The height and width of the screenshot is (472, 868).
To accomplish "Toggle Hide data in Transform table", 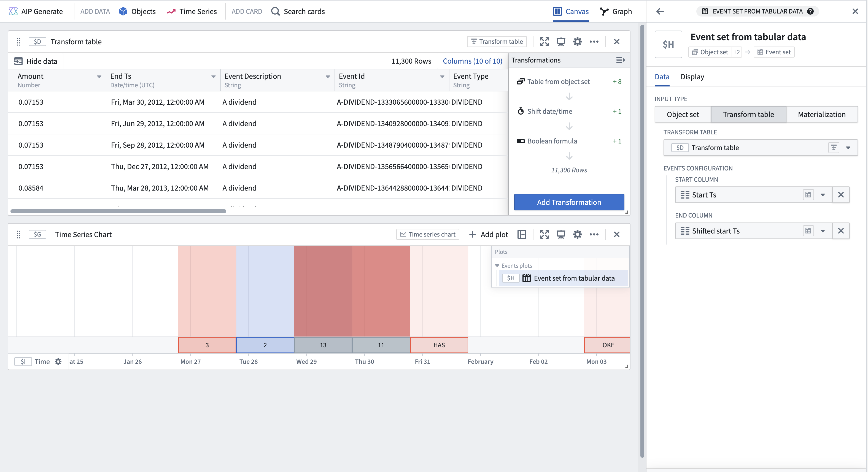I will [36, 61].
